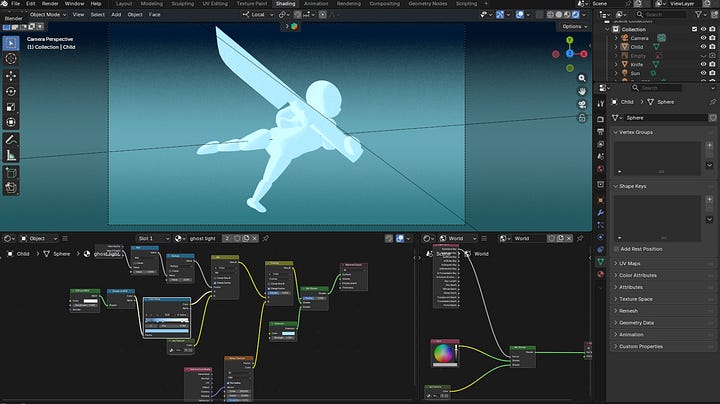Open the Render menu

pyautogui.click(x=49, y=4)
